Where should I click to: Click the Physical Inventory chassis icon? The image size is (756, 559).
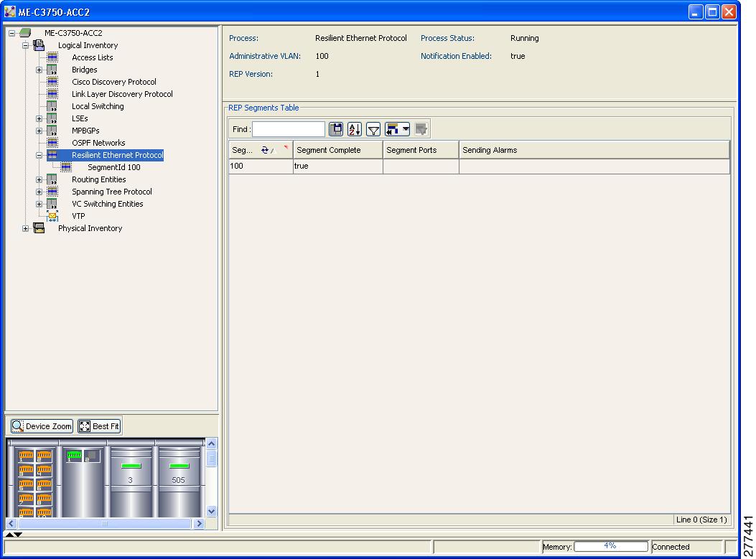click(x=39, y=228)
